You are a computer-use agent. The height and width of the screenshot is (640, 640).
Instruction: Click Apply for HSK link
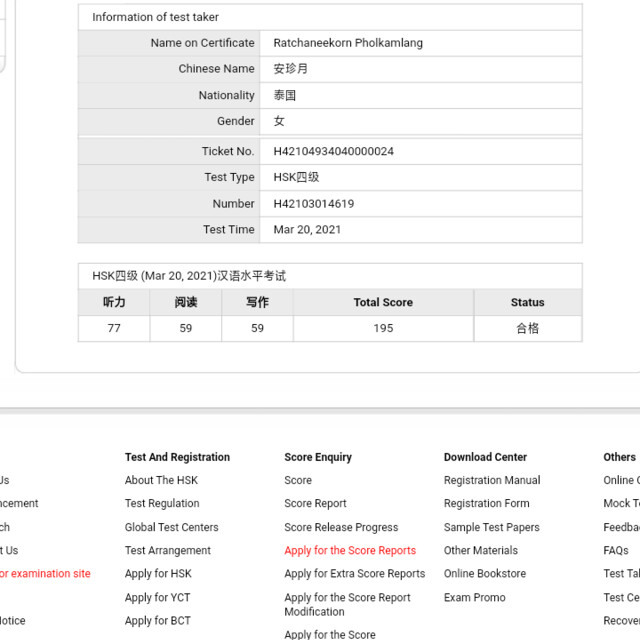pyautogui.click(x=158, y=574)
